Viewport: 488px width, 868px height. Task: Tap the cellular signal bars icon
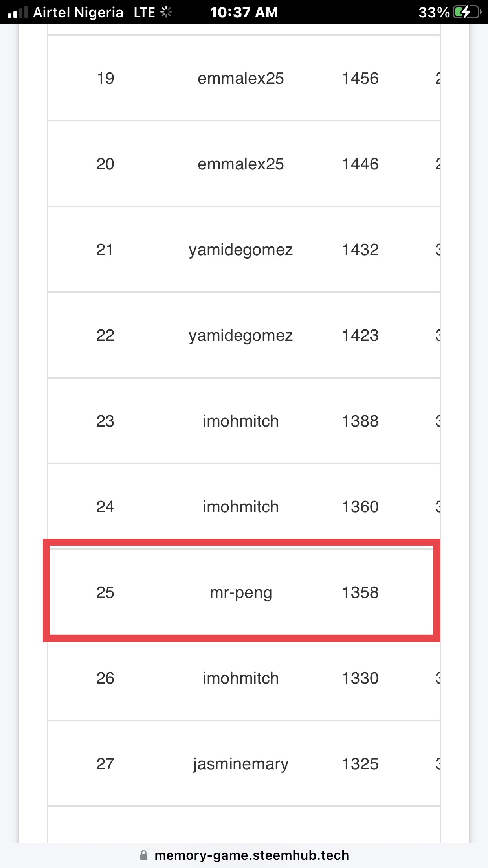[18, 13]
